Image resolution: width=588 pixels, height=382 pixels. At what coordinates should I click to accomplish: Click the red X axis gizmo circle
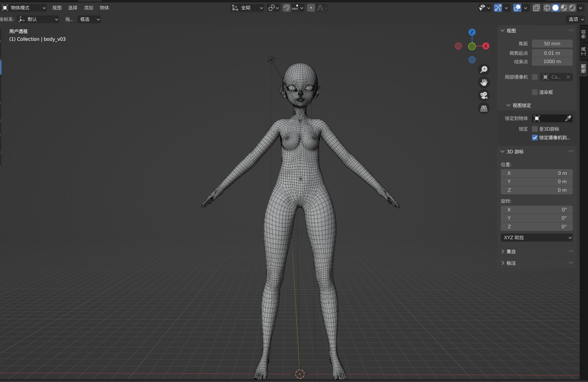click(x=486, y=46)
